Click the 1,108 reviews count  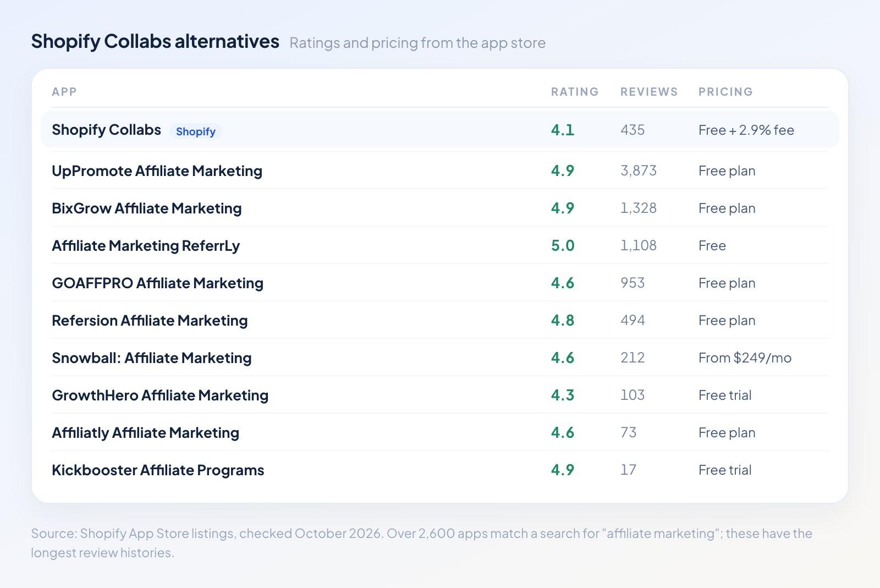(639, 246)
